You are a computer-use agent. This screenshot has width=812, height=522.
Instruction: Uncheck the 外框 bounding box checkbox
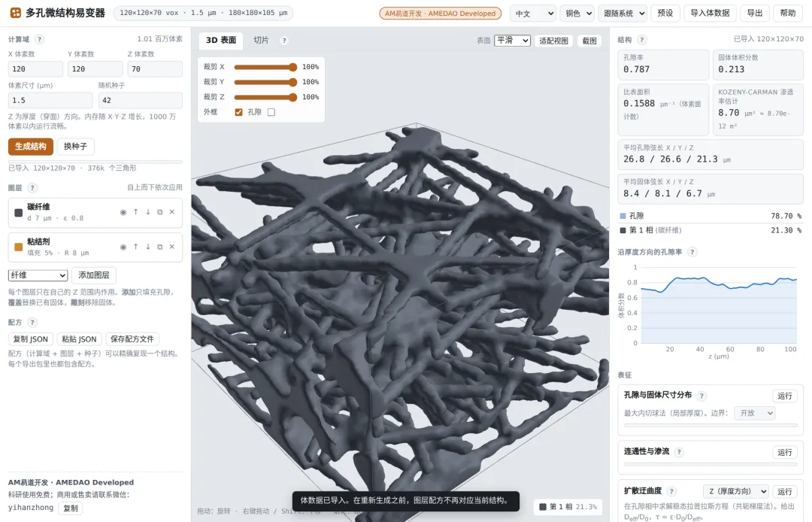(239, 112)
